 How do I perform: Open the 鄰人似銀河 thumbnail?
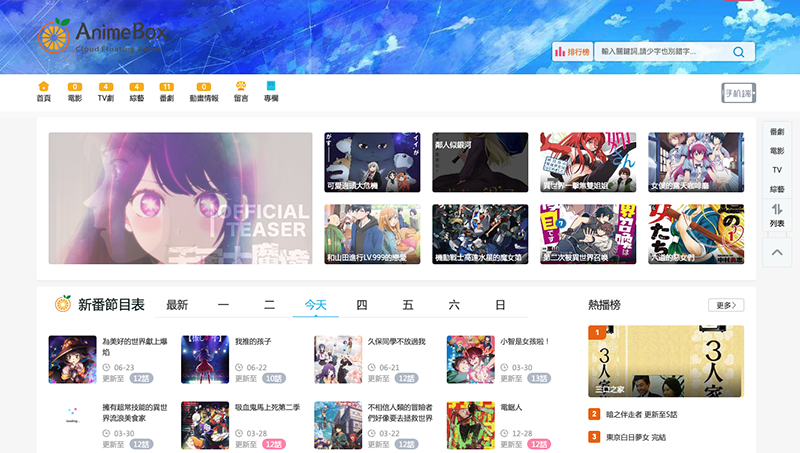coord(480,162)
